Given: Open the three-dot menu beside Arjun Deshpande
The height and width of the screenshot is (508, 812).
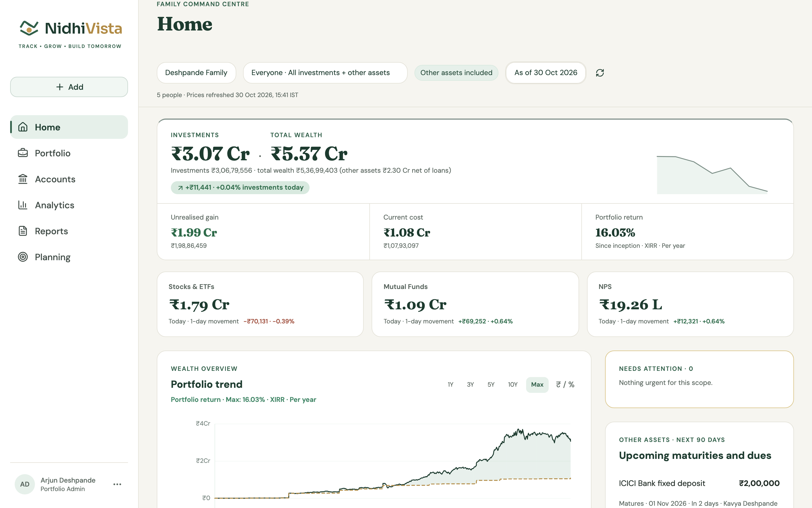Looking at the screenshot, I should (117, 484).
